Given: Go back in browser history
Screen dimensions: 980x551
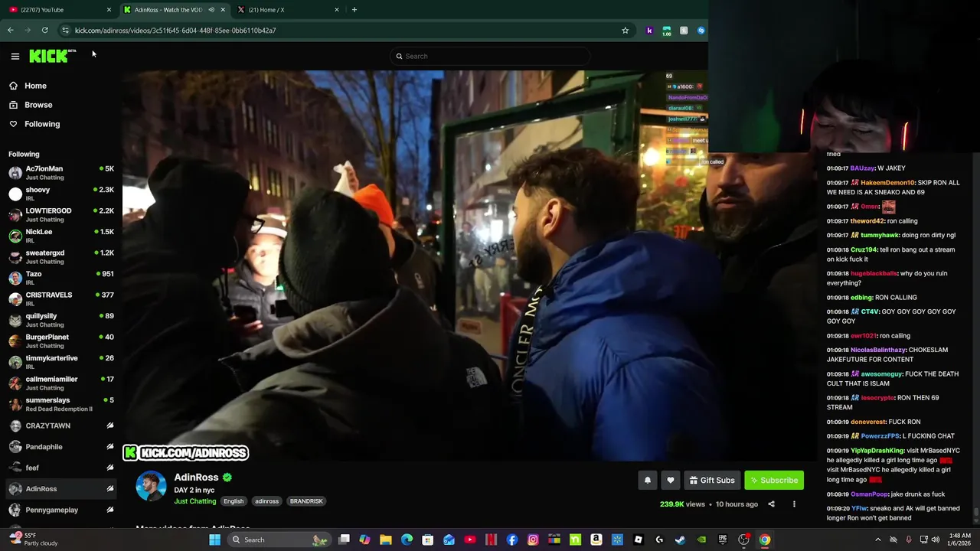Looking at the screenshot, I should coord(11,31).
